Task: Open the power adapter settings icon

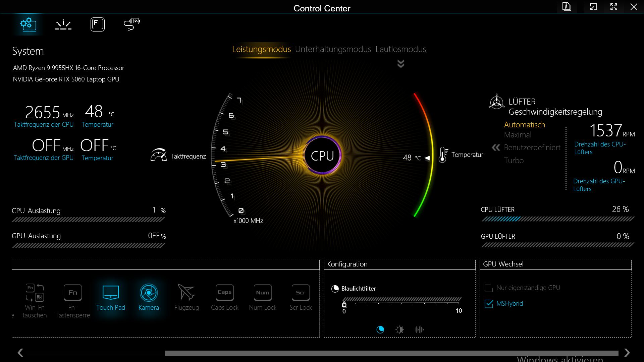Action: click(131, 24)
